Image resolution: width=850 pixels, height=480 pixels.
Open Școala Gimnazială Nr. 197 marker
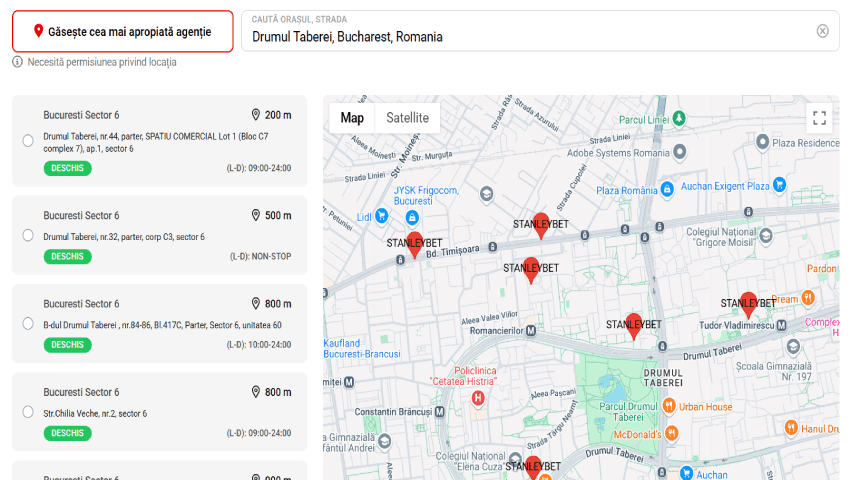coord(793,347)
